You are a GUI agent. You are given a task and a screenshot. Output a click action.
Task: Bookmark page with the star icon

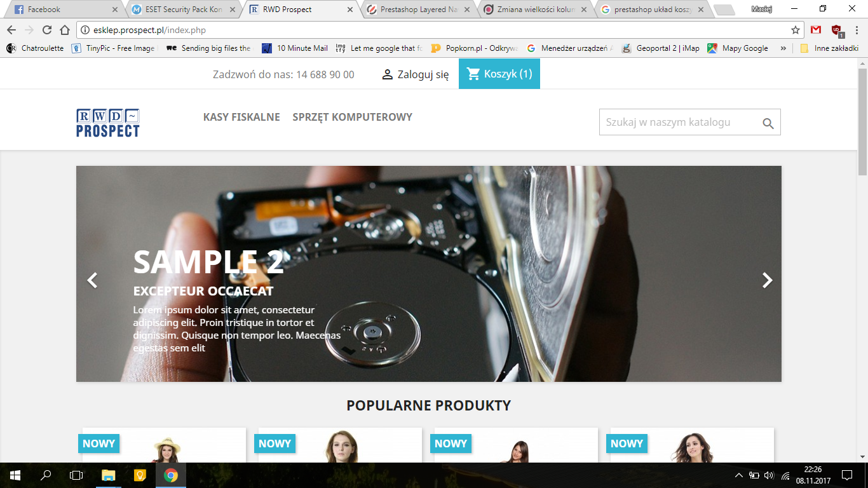[795, 30]
